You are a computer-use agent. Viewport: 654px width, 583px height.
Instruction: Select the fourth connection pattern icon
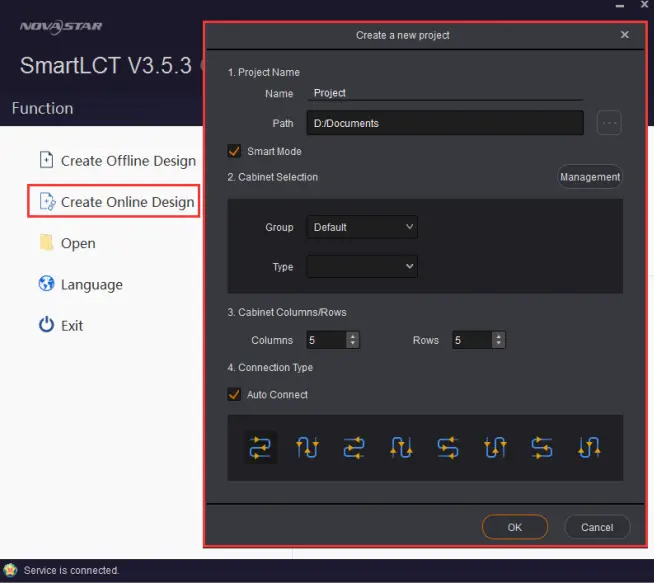[401, 447]
